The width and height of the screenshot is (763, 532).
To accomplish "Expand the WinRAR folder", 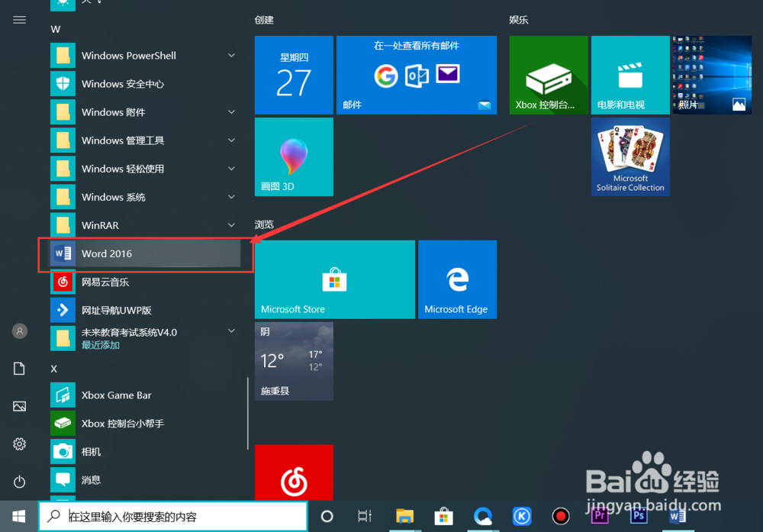I will (x=145, y=225).
